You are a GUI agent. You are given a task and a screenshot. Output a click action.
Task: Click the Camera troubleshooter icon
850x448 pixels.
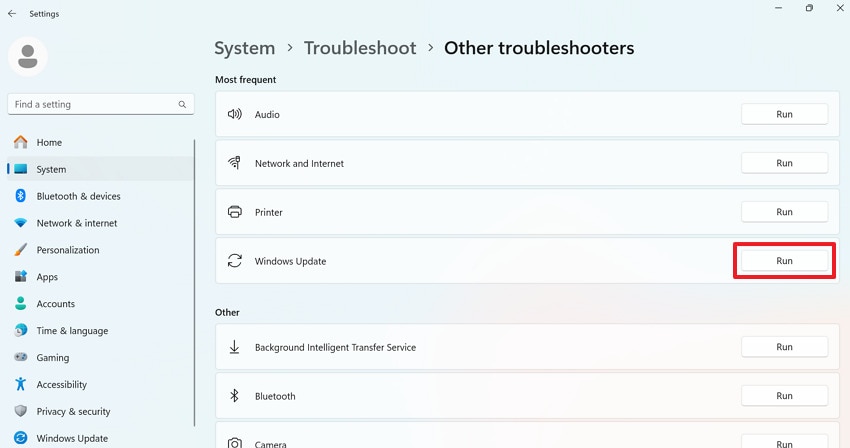[234, 443]
